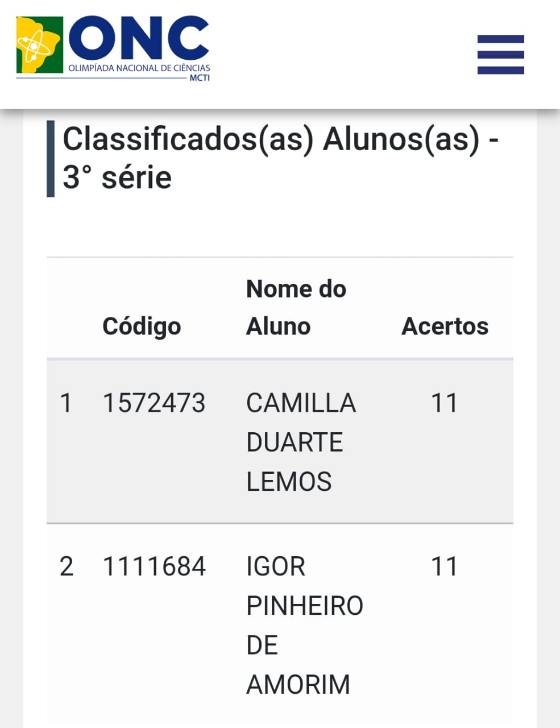The width and height of the screenshot is (560, 728).
Task: Select the name Camilla Duarte Lemos
Action: [301, 442]
